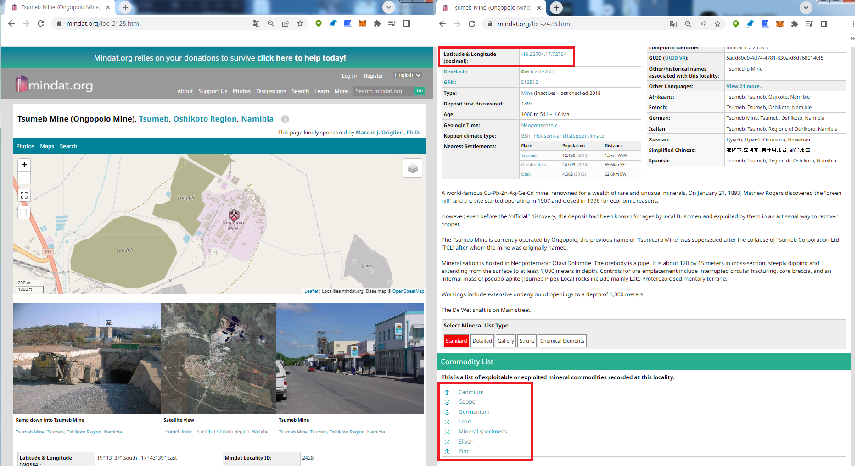Open Google Translate icon in left window
The width and height of the screenshot is (868, 466).
[256, 23]
